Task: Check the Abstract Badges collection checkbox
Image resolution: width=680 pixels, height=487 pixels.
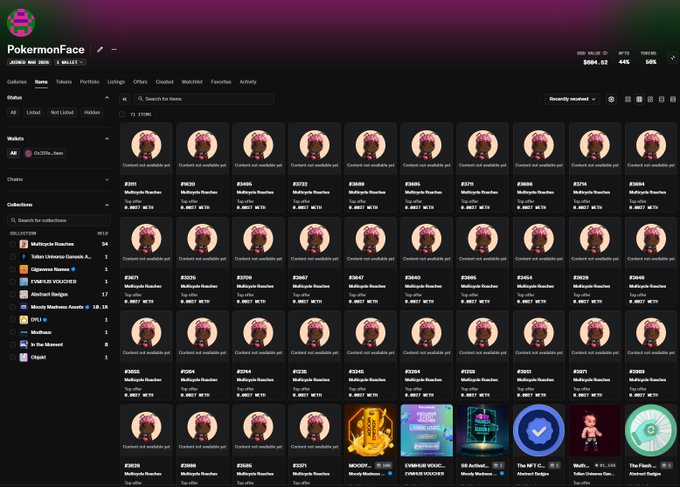Action: tap(13, 294)
